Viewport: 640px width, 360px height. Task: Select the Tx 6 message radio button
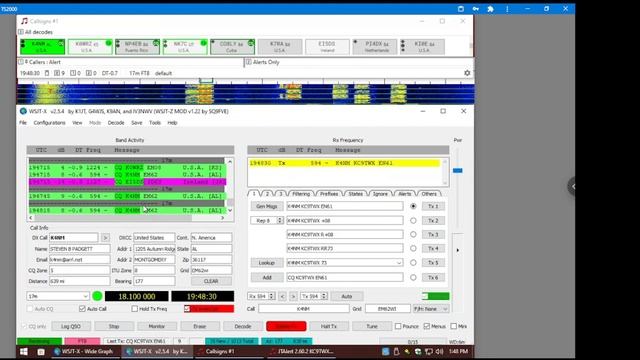[413, 277]
